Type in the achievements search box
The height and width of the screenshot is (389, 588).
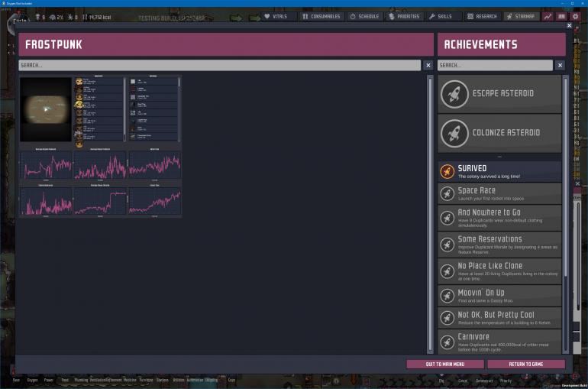coord(495,66)
